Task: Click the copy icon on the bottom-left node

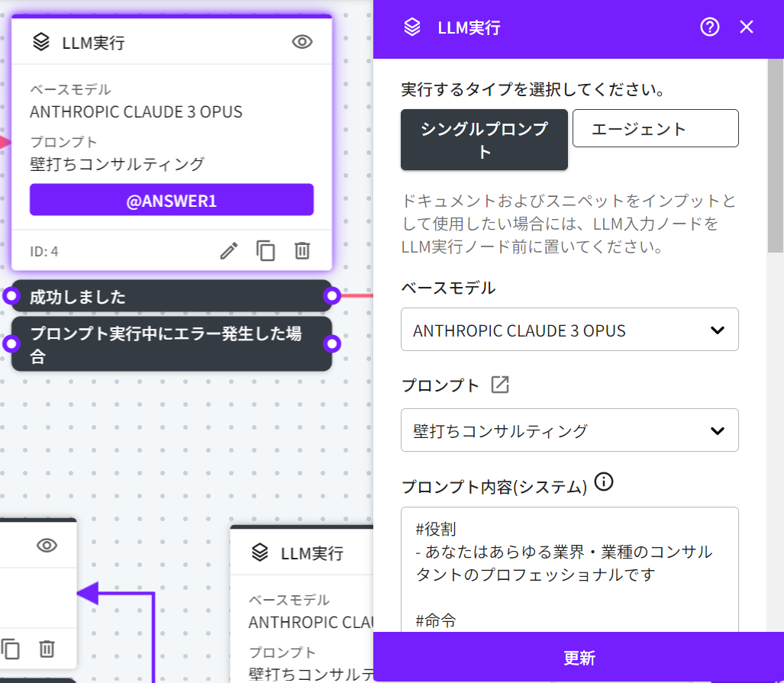Action: (x=11, y=649)
